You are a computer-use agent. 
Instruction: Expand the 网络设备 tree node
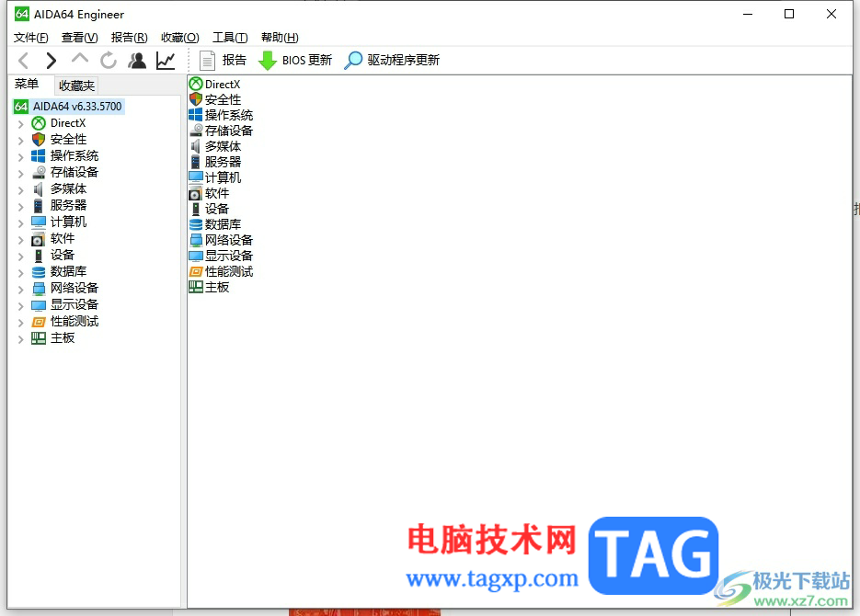click(21, 290)
